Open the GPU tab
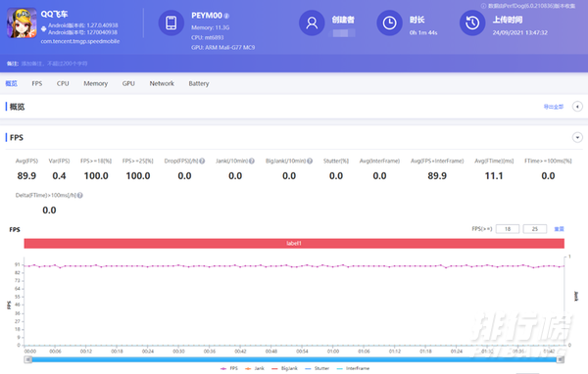Image resolution: width=588 pixels, height=374 pixels. 128,83
